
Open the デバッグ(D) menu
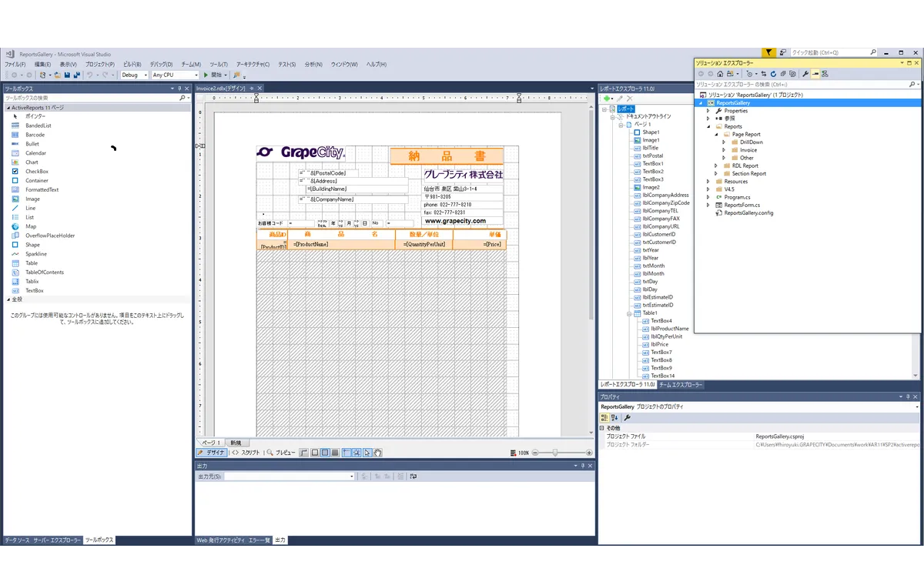tap(161, 65)
